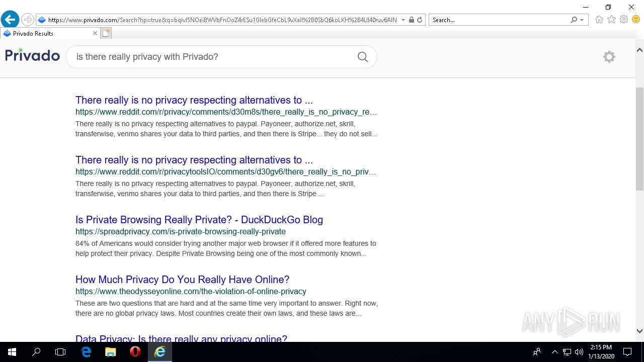Click the lock security icon in address bar
The image size is (644, 362).
[x=412, y=20]
